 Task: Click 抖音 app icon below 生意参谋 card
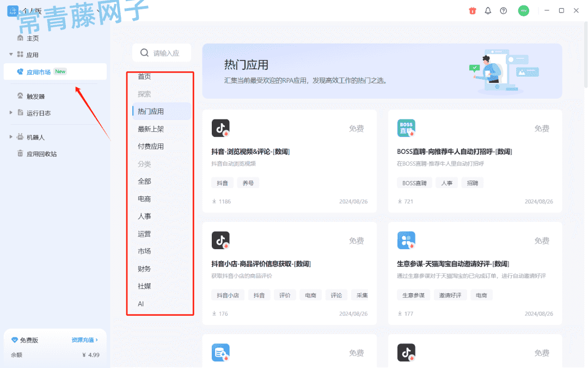406,353
